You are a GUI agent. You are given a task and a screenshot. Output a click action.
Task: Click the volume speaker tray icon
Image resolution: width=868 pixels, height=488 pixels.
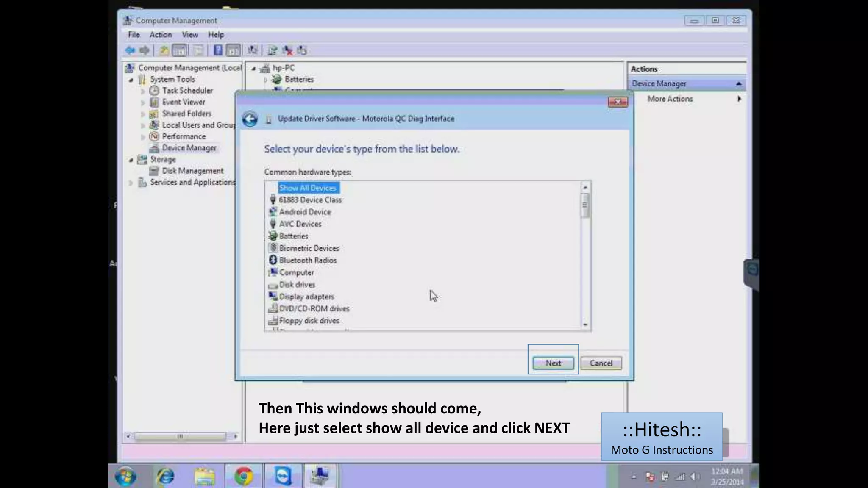coord(695,477)
